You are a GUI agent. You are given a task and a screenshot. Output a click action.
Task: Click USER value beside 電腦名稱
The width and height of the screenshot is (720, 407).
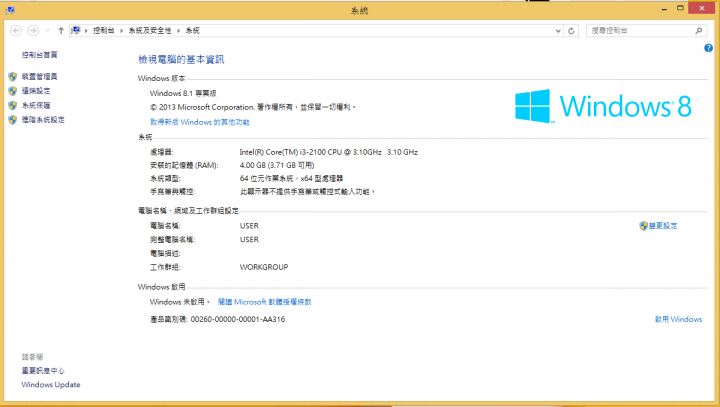[x=249, y=226]
